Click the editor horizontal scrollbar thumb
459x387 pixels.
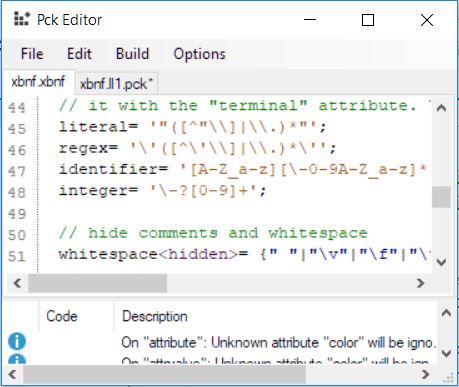point(97,283)
